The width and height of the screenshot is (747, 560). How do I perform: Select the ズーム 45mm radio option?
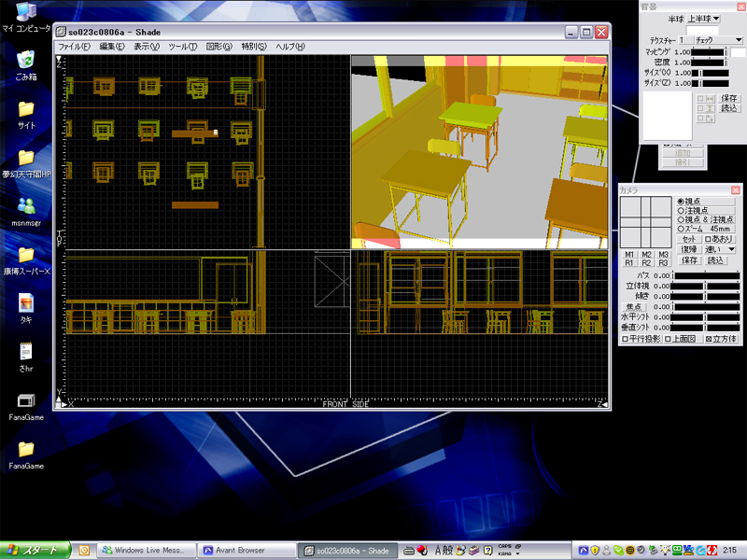704,229
